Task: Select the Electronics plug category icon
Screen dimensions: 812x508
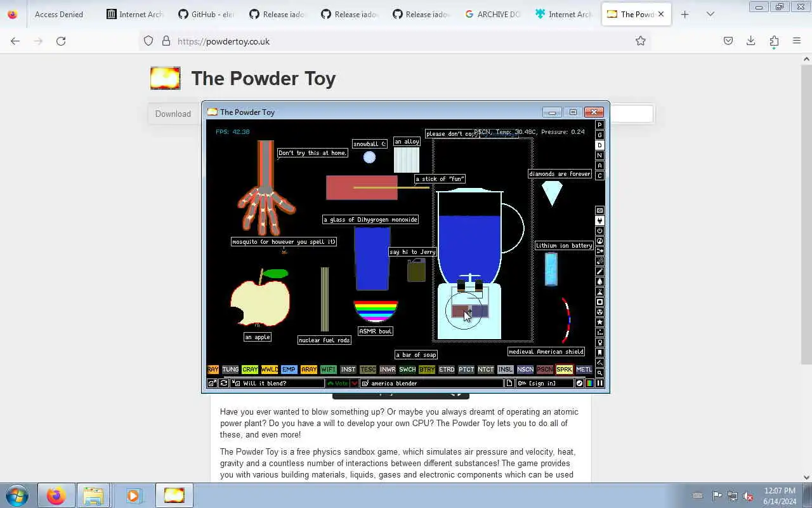Action: tap(599, 220)
